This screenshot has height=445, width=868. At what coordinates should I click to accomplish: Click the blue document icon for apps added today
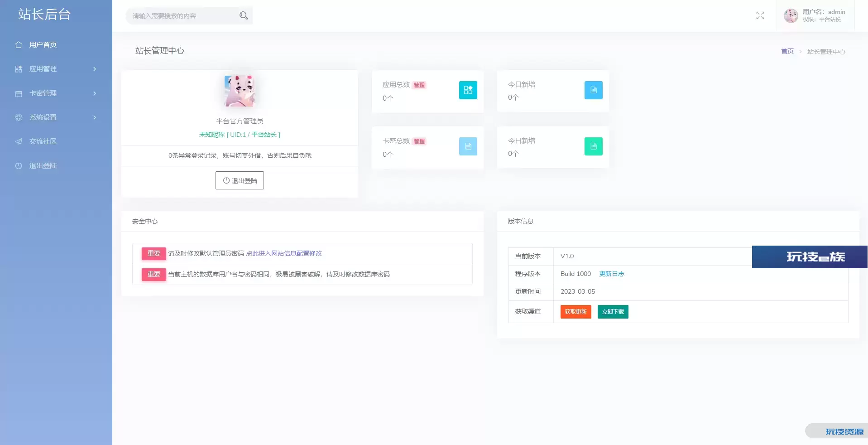click(x=593, y=90)
